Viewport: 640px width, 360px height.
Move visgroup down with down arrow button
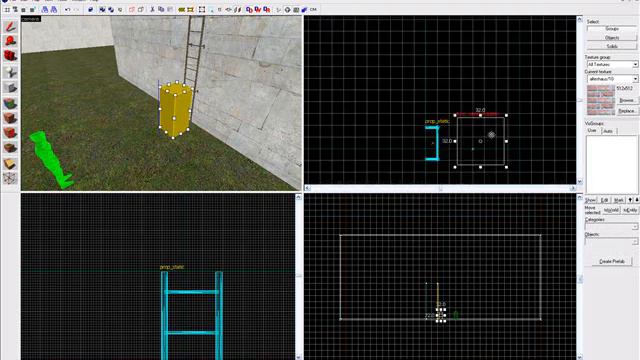(x=636, y=200)
